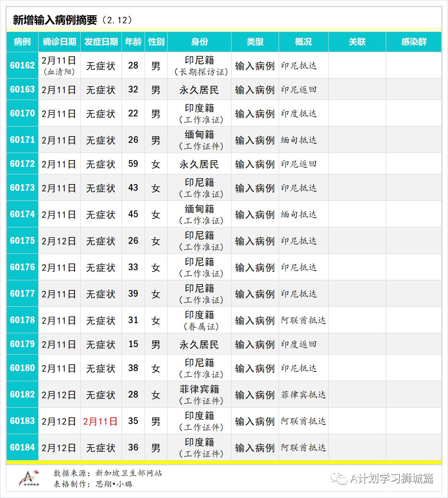
Task: Select the 年龄 column header
Action: pyautogui.click(x=133, y=42)
